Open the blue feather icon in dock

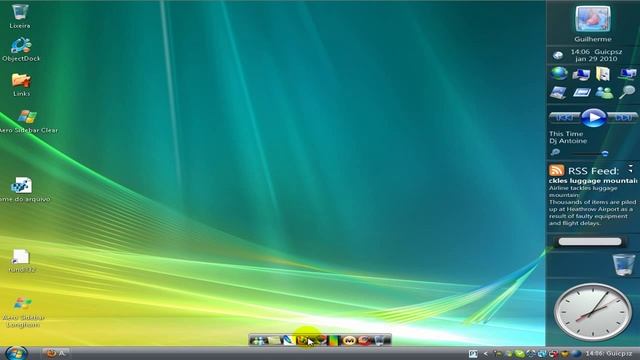pyautogui.click(x=289, y=340)
